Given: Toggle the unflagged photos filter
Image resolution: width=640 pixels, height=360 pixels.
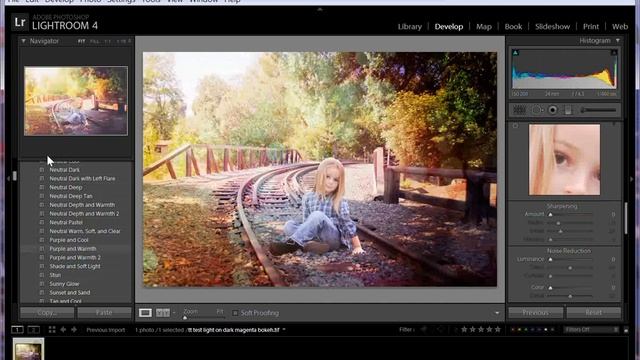Looking at the screenshot, I should 439,329.
